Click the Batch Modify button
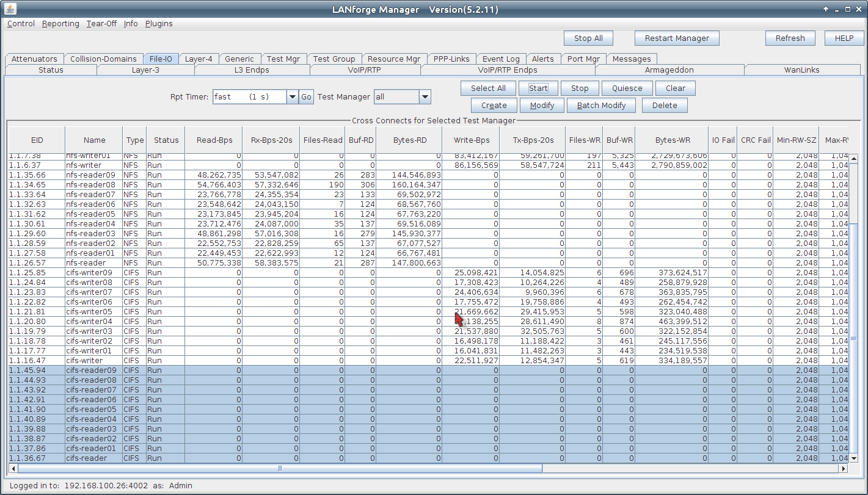 pyautogui.click(x=601, y=106)
